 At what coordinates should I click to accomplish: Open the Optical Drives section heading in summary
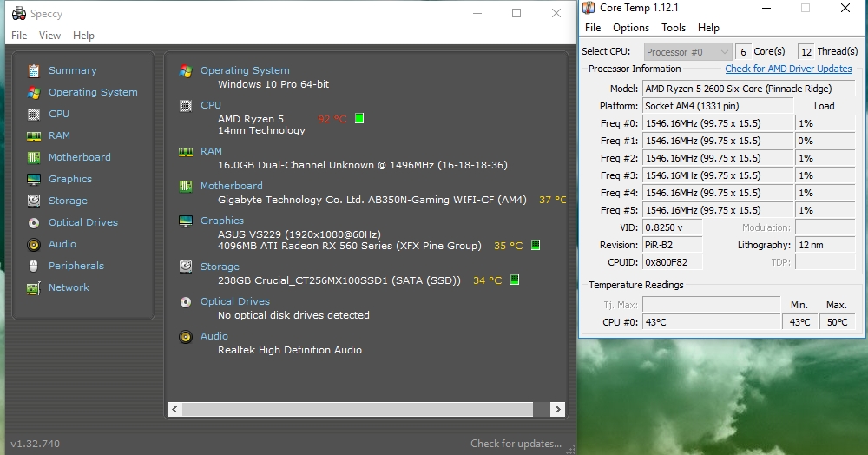coord(235,301)
